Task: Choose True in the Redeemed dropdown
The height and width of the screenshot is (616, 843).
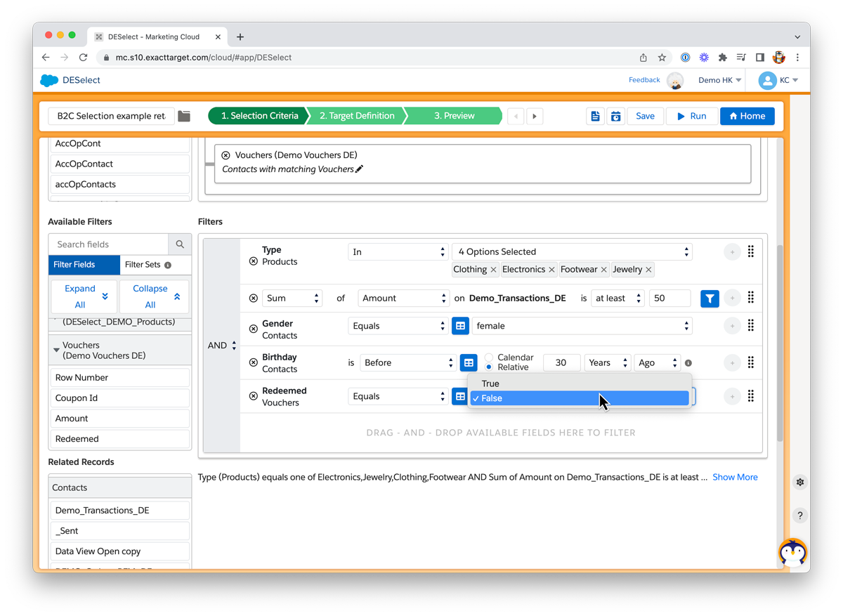Action: 490,384
